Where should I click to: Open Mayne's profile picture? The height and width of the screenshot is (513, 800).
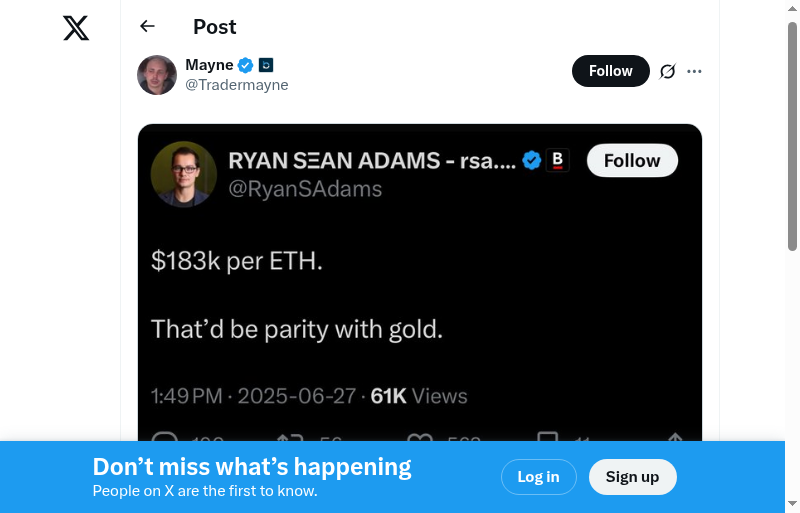pyautogui.click(x=157, y=75)
